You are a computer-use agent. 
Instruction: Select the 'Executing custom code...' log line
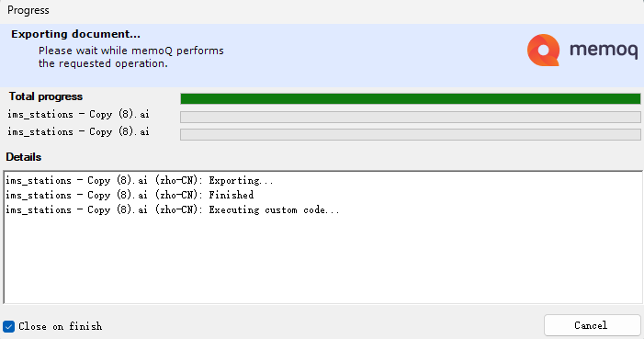point(173,209)
